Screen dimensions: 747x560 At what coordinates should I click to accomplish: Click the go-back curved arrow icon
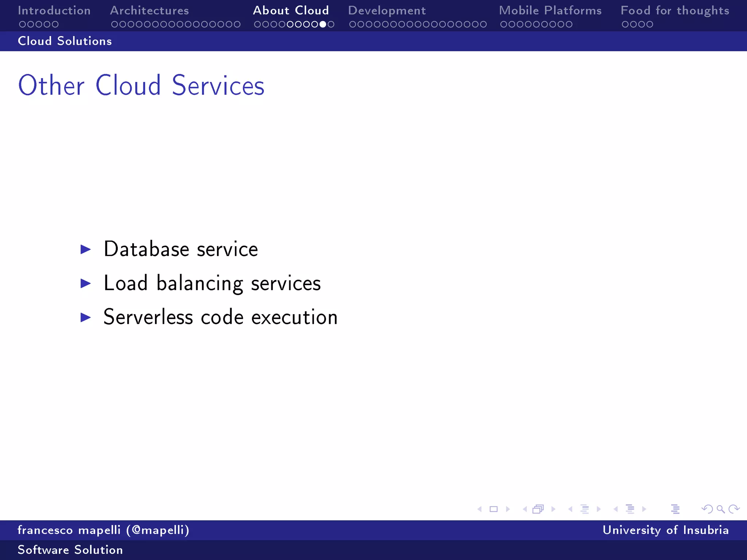tap(707, 509)
